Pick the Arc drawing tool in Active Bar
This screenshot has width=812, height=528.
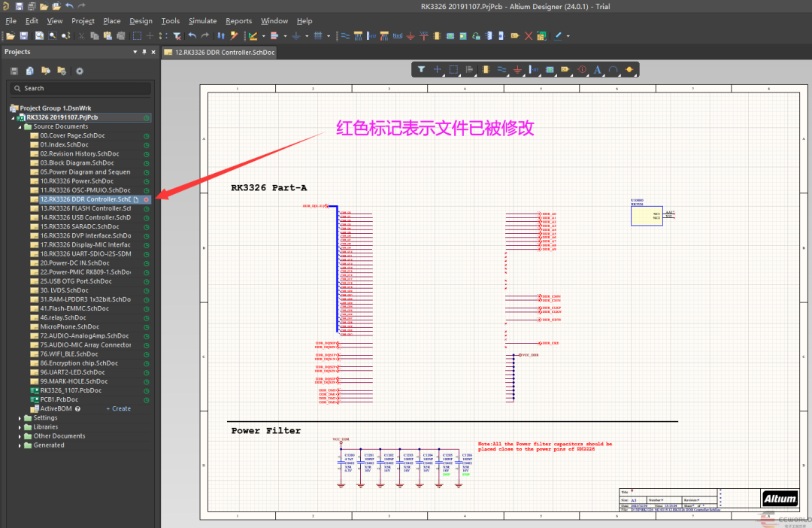coord(614,69)
